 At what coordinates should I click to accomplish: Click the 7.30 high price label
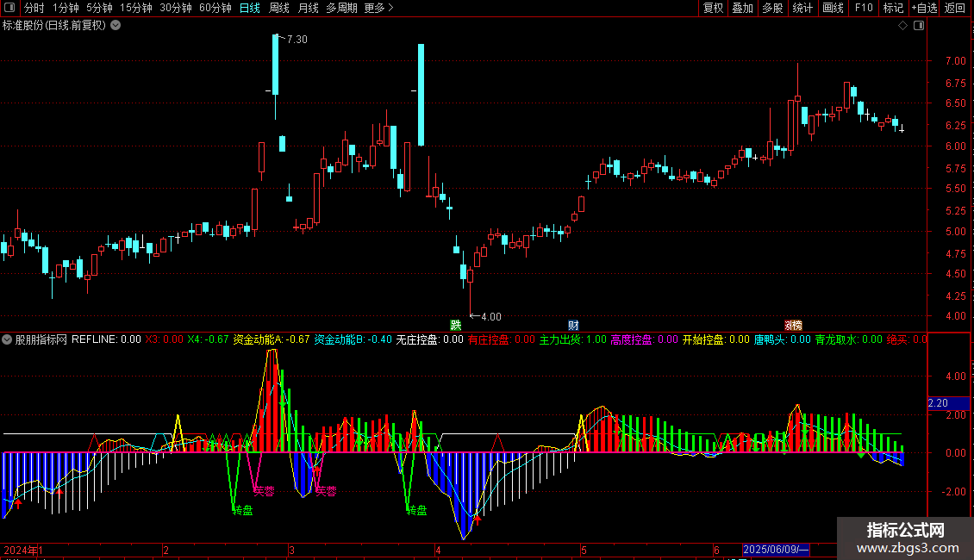pos(297,39)
